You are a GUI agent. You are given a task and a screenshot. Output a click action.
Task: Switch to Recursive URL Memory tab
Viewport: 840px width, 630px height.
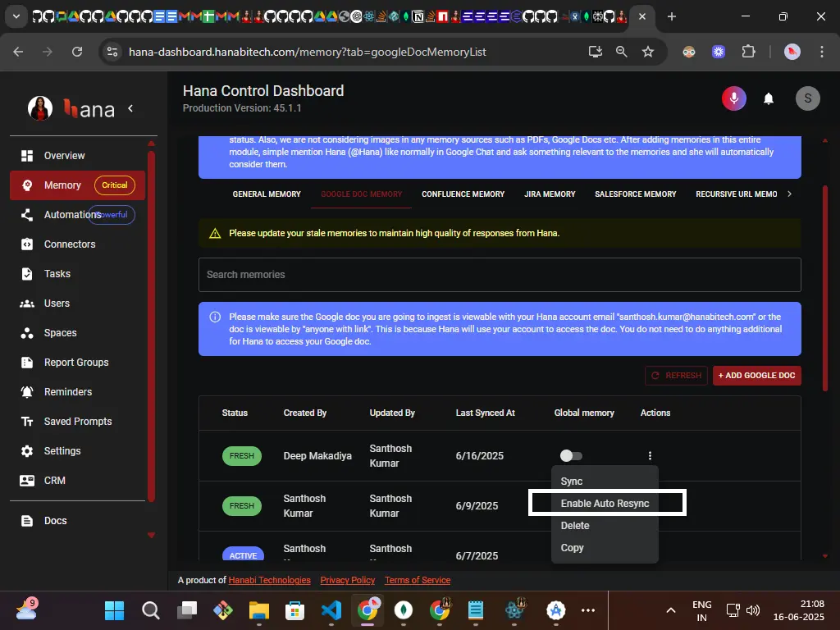(x=736, y=194)
